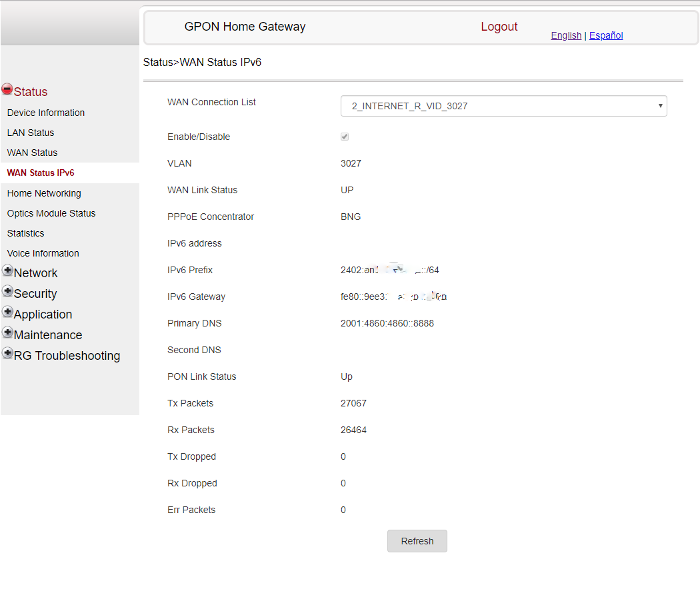
Task: Open the WAN Status menu item
Action: [x=32, y=153]
